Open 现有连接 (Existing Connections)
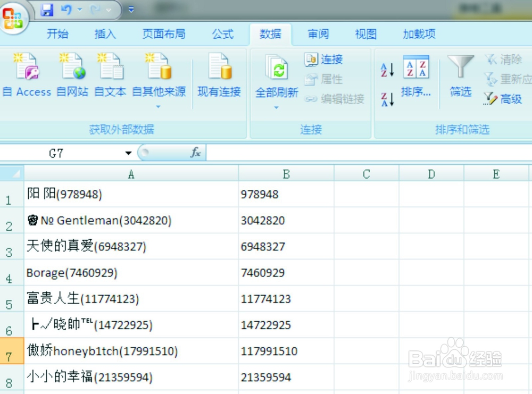This screenshot has height=394, width=532. click(x=219, y=74)
